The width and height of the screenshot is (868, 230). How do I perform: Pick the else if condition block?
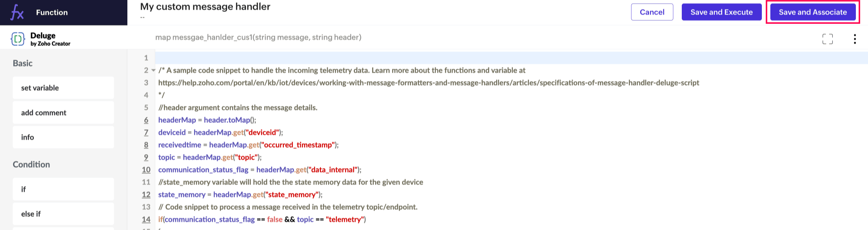pos(63,214)
